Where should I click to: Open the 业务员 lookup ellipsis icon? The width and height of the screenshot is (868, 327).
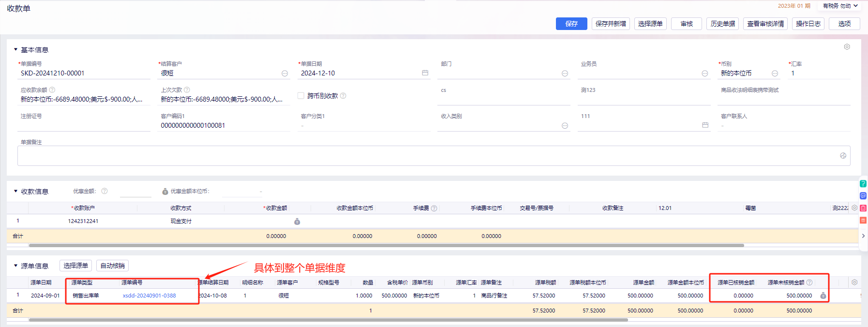(705, 74)
